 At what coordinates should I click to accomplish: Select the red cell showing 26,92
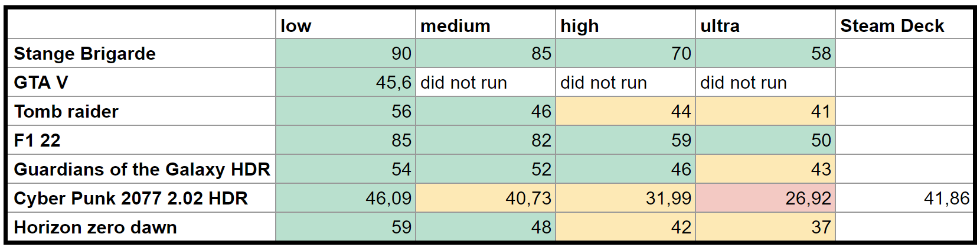click(765, 198)
